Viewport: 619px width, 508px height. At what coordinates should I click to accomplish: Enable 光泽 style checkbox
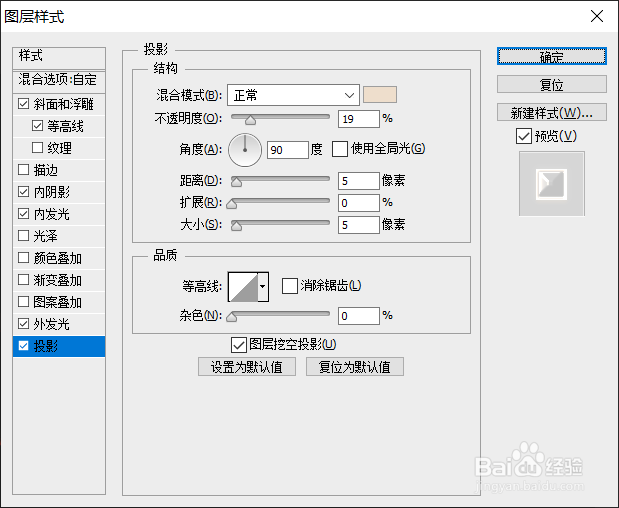(x=24, y=236)
